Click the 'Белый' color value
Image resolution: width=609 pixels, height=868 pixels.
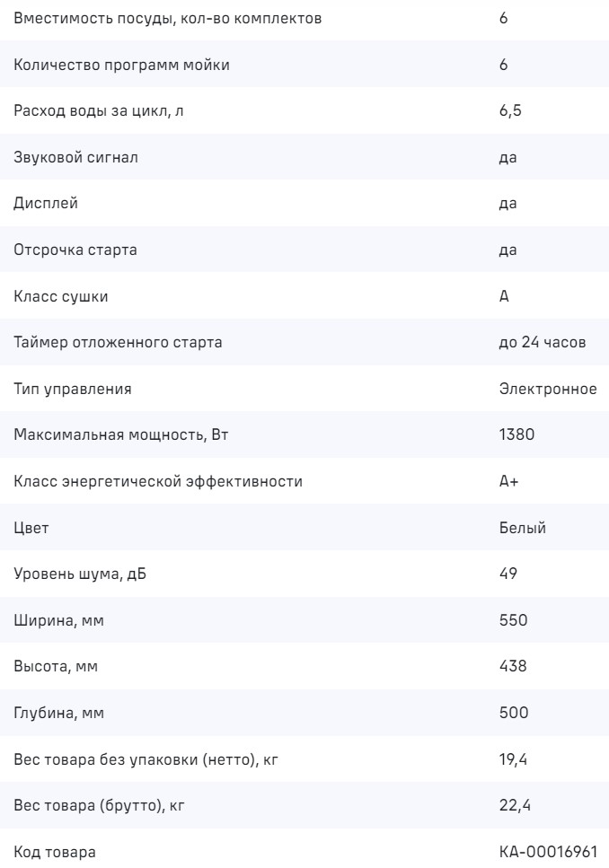522,528
